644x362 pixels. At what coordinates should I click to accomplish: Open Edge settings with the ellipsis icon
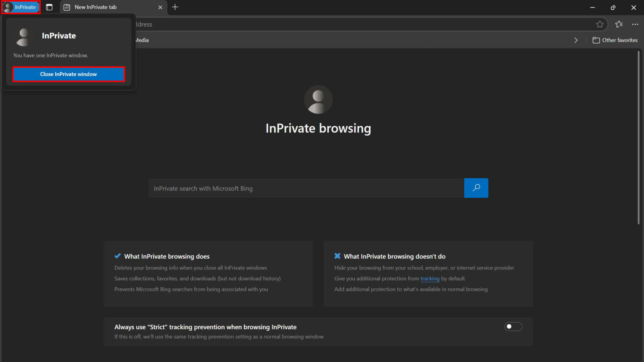click(x=635, y=24)
